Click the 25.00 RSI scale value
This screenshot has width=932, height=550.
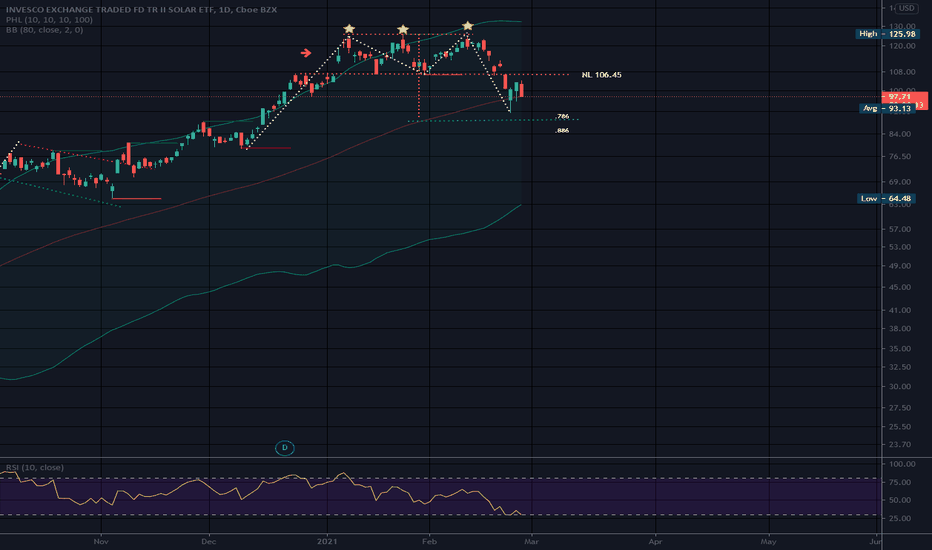pos(902,518)
